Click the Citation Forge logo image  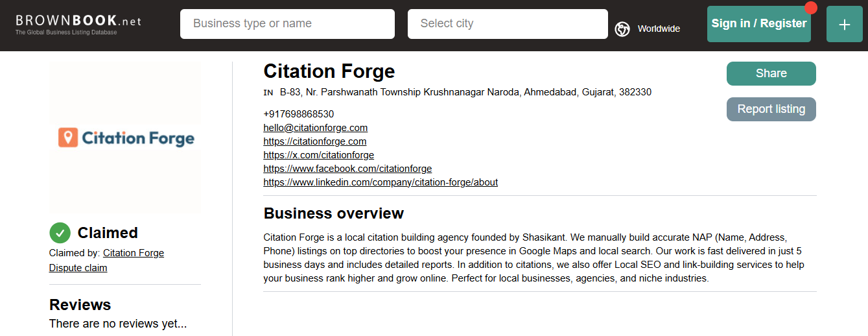click(125, 138)
